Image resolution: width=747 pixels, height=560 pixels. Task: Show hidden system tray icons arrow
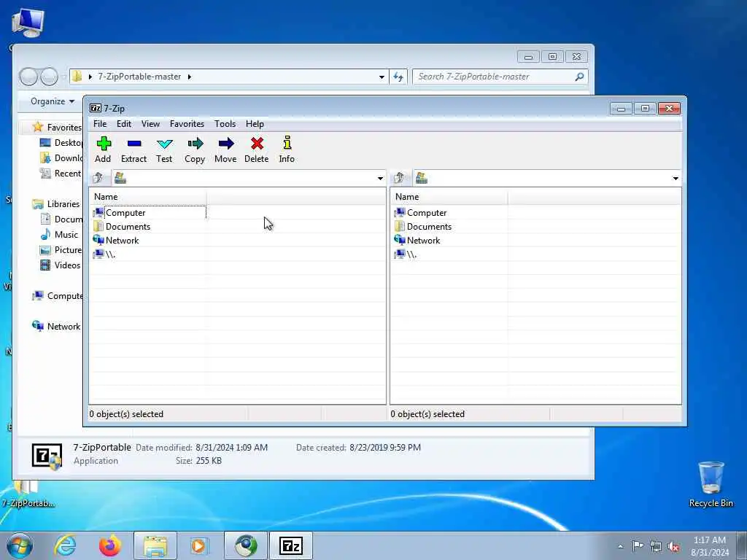coord(620,546)
